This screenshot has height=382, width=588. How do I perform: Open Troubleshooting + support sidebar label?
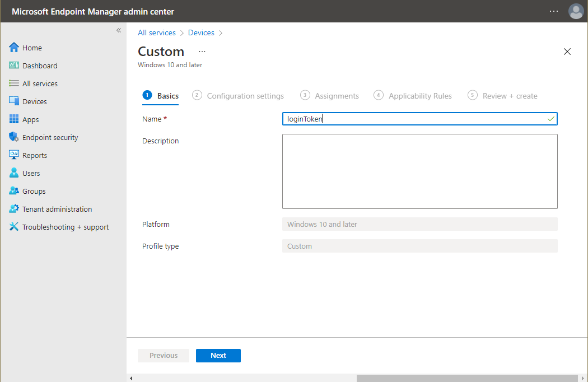point(66,227)
